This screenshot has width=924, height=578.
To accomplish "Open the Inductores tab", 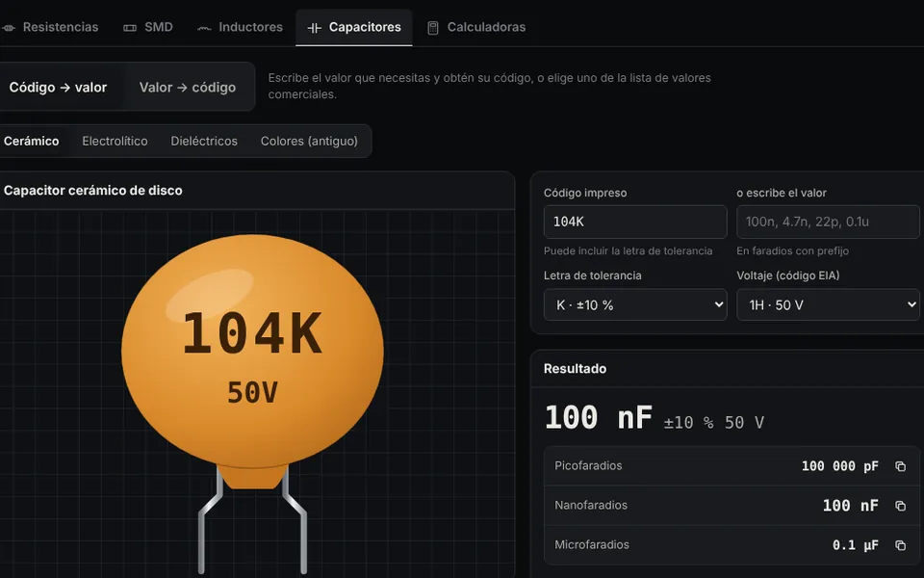I will [240, 27].
